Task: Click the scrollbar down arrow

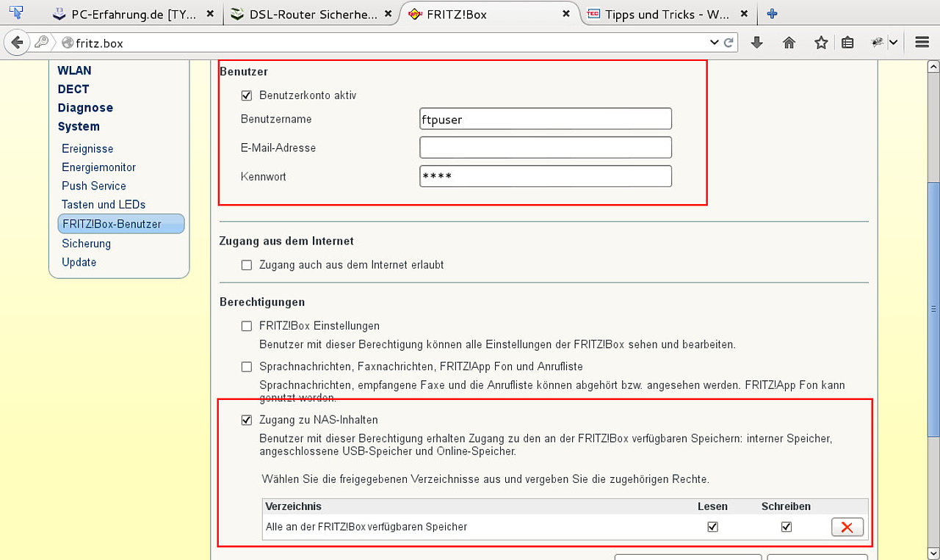Action: point(933,553)
